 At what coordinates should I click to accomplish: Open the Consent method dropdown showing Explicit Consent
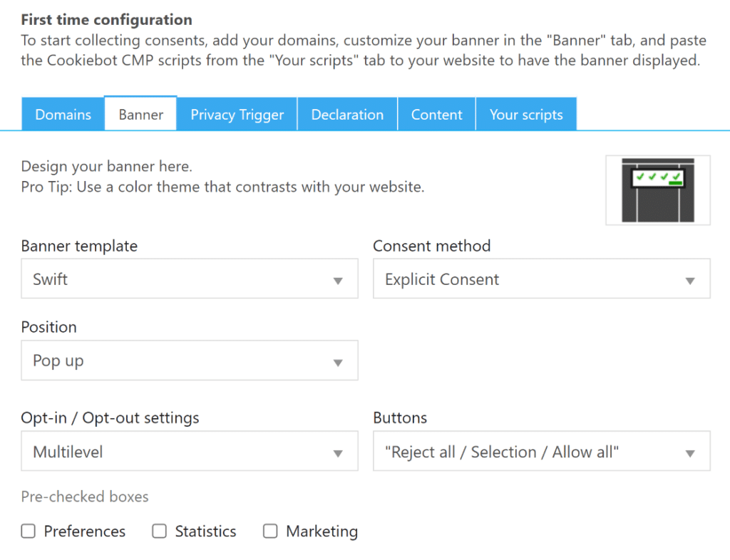point(542,279)
